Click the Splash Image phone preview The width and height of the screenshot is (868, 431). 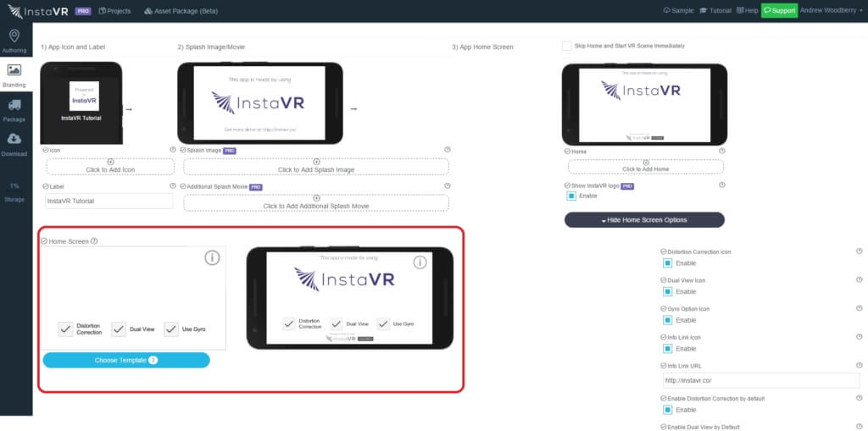click(259, 103)
